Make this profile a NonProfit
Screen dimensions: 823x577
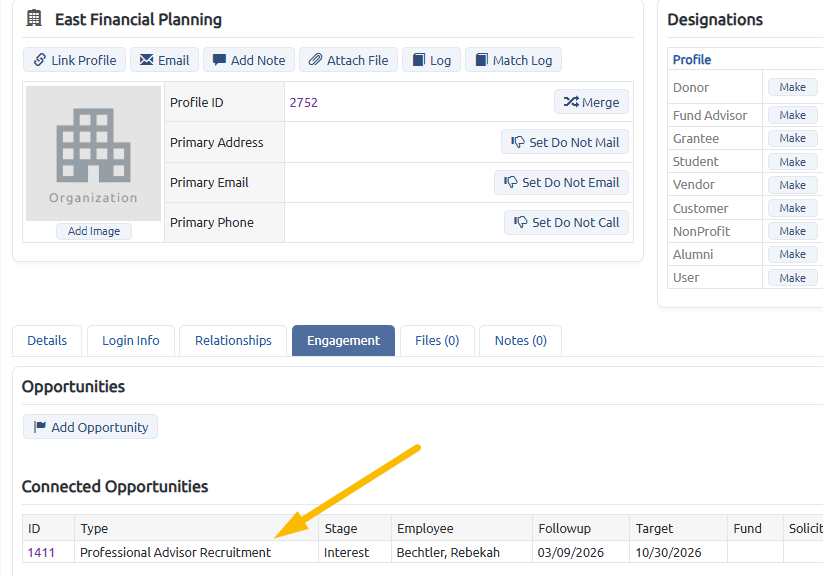[792, 231]
